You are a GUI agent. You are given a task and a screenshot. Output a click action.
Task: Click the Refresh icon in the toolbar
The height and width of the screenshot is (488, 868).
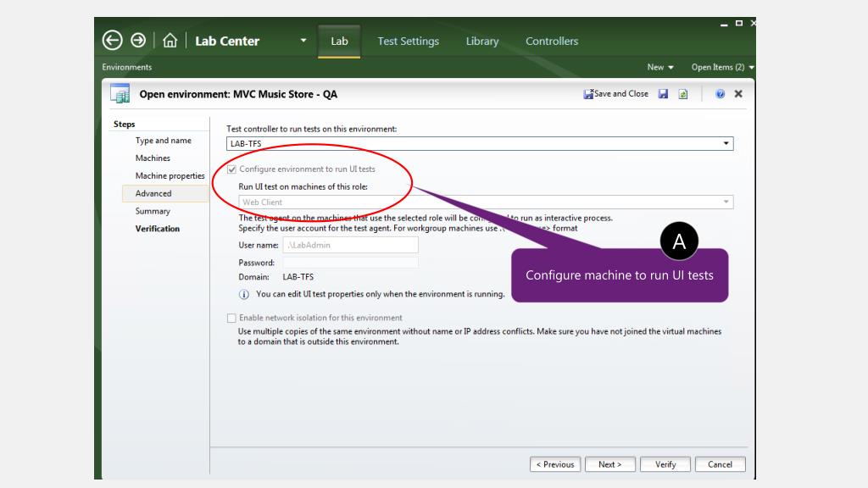pos(682,94)
